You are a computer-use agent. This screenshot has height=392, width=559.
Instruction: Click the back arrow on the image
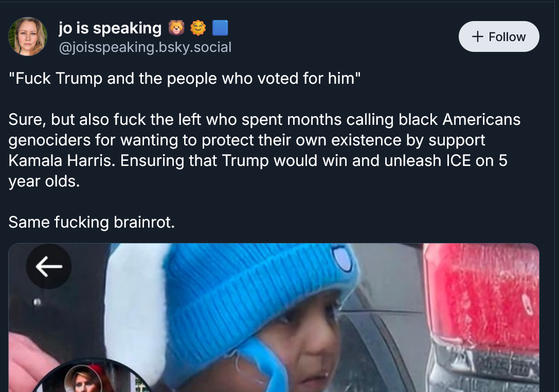48,266
